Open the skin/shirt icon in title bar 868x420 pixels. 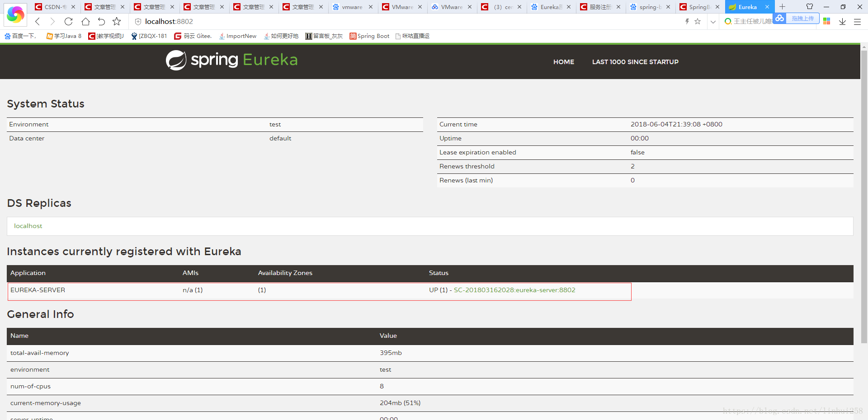pos(810,7)
